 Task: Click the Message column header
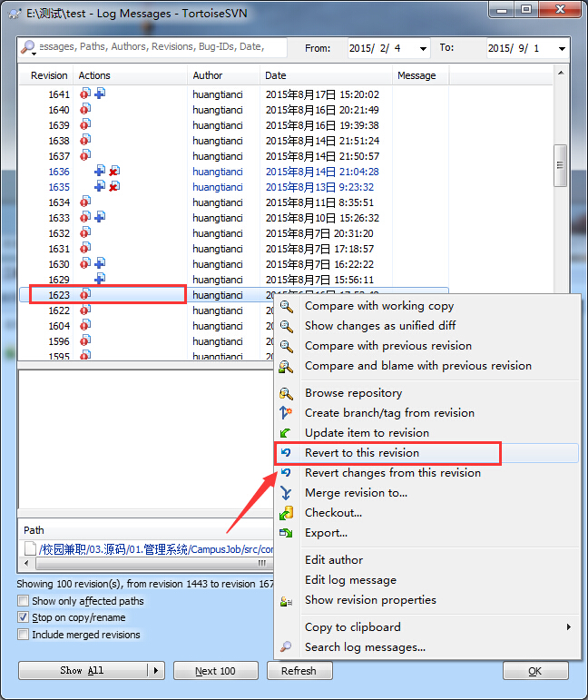[x=421, y=75]
